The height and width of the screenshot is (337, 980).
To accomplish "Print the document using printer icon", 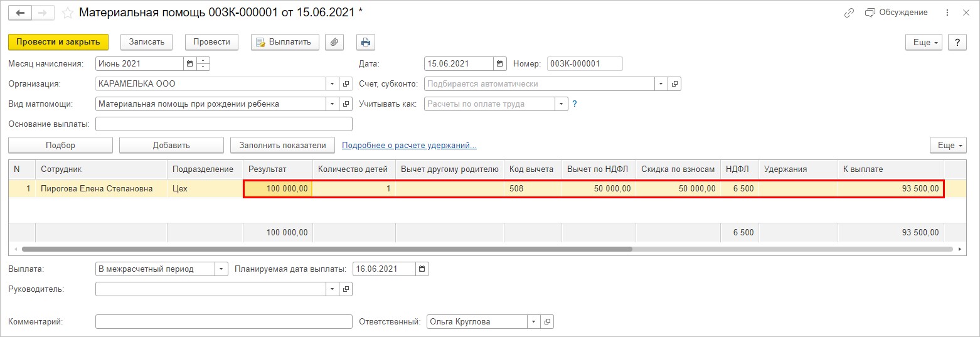I will [x=366, y=42].
